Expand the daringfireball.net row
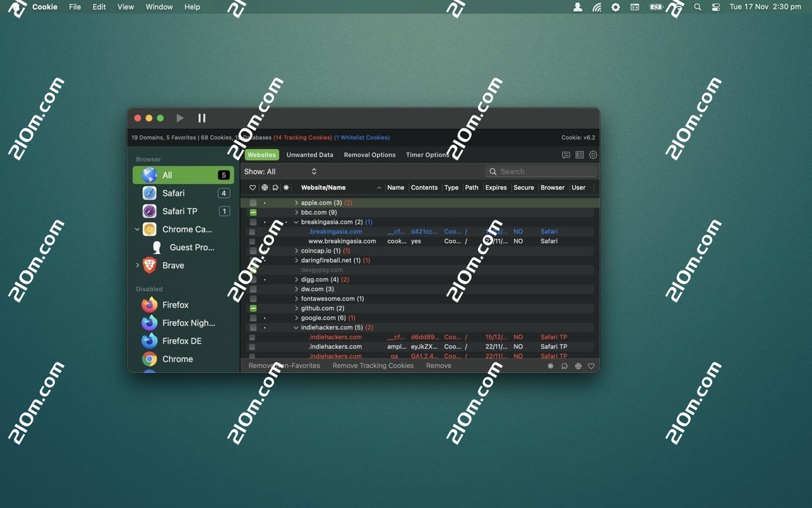Screen dimensions: 812x508 pos(296,260)
